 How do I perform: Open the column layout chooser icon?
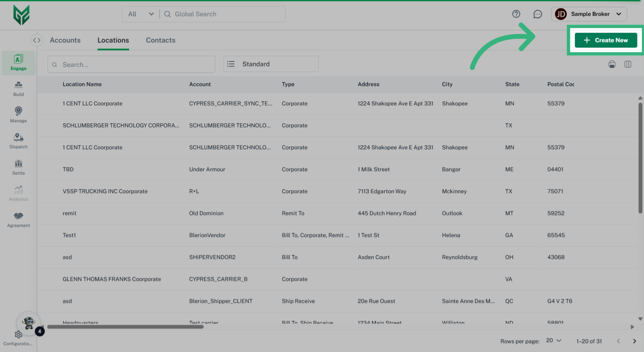click(628, 64)
